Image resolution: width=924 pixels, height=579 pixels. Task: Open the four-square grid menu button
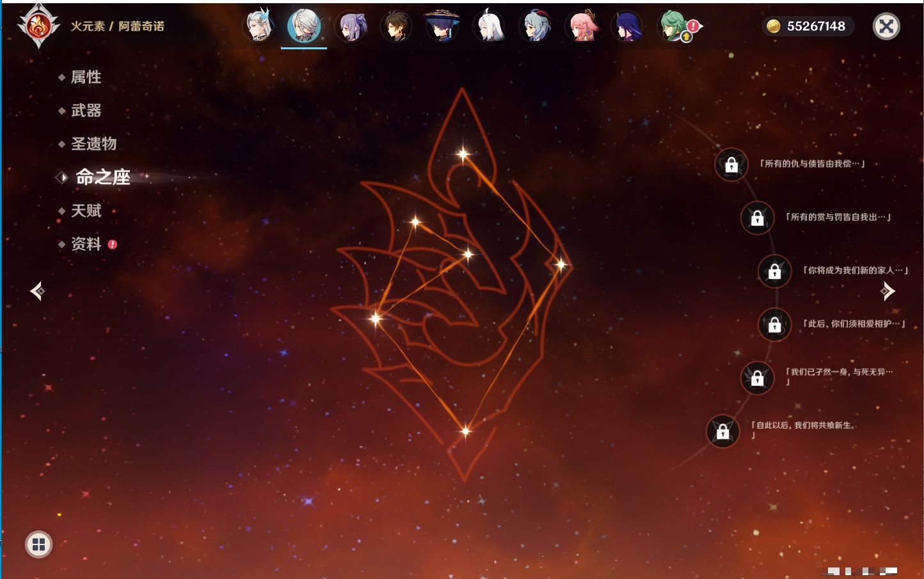click(38, 544)
